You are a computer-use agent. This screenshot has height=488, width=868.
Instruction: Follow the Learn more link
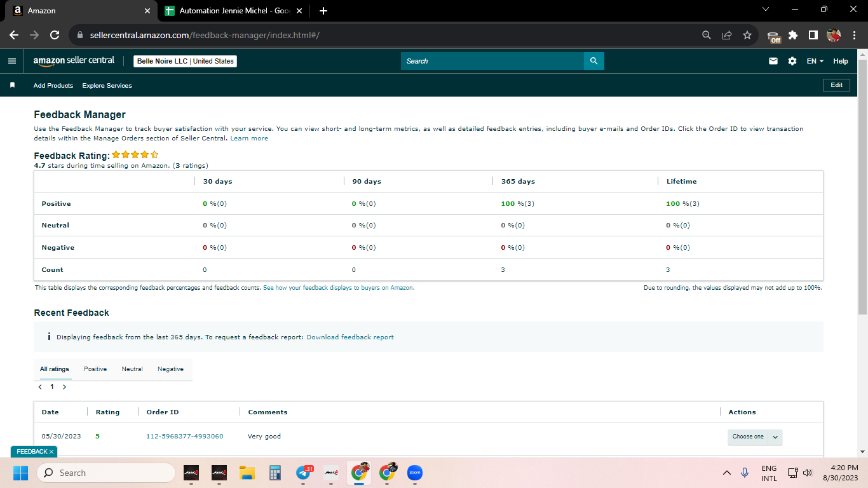click(249, 139)
